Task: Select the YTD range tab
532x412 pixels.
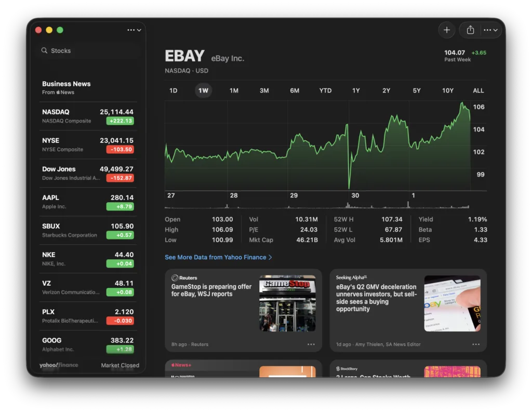Action: (x=325, y=90)
